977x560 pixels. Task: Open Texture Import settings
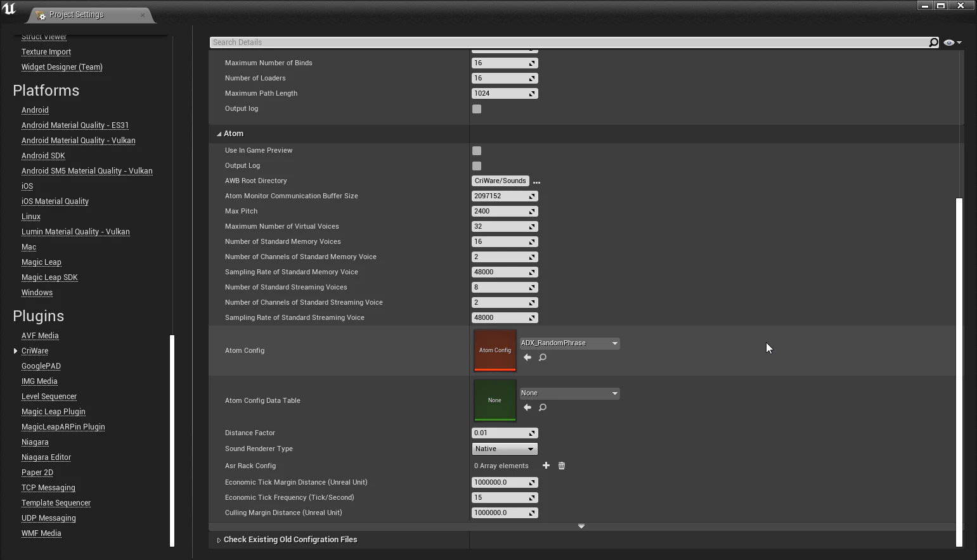click(x=46, y=52)
